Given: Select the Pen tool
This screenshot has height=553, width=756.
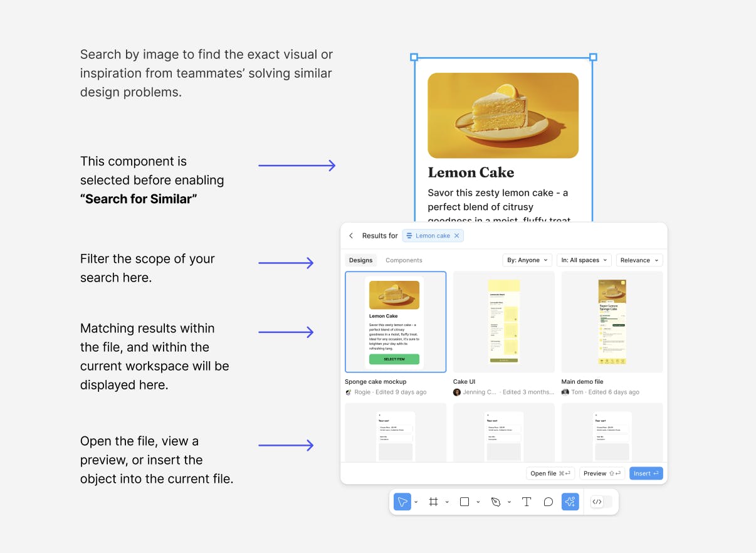Looking at the screenshot, I should click(x=496, y=502).
